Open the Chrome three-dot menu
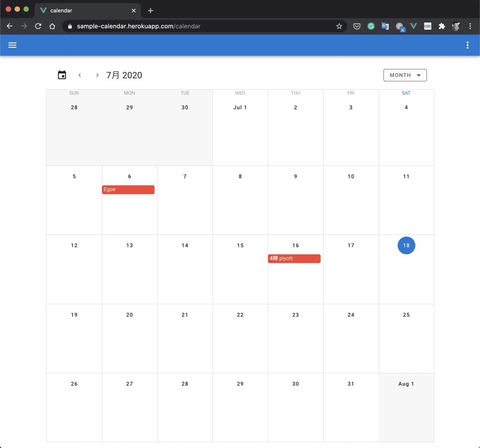This screenshot has height=448, width=480. (470, 26)
